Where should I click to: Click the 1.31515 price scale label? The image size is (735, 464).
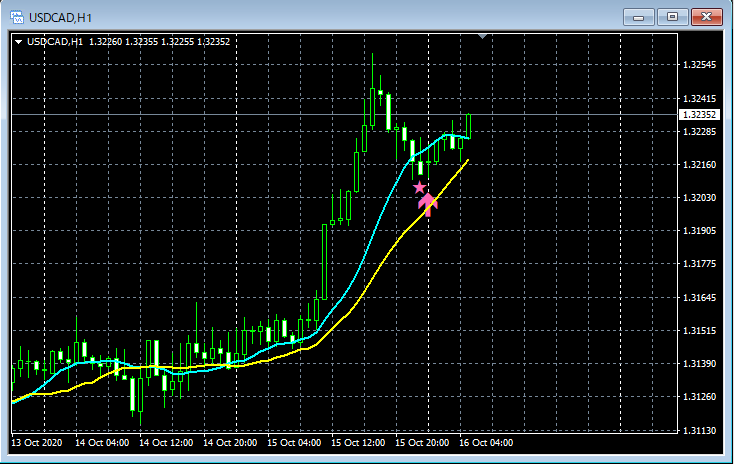point(699,330)
